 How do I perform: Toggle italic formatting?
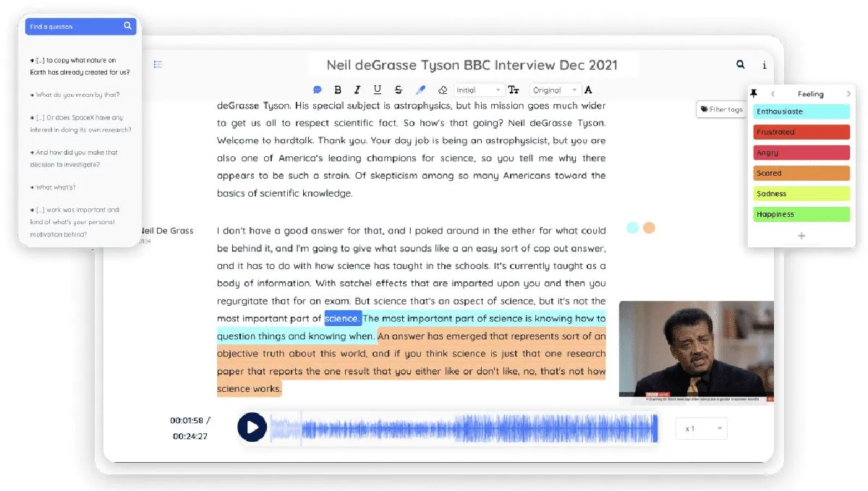click(357, 90)
